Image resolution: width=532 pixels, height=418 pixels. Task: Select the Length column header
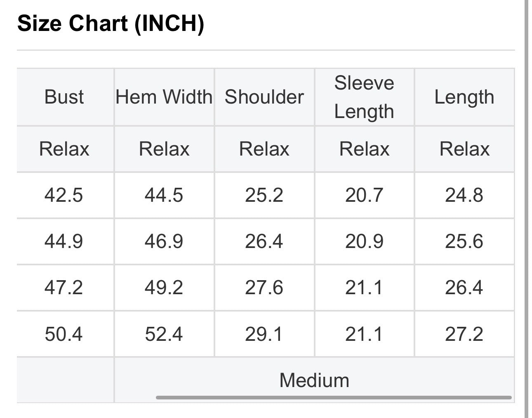(464, 97)
